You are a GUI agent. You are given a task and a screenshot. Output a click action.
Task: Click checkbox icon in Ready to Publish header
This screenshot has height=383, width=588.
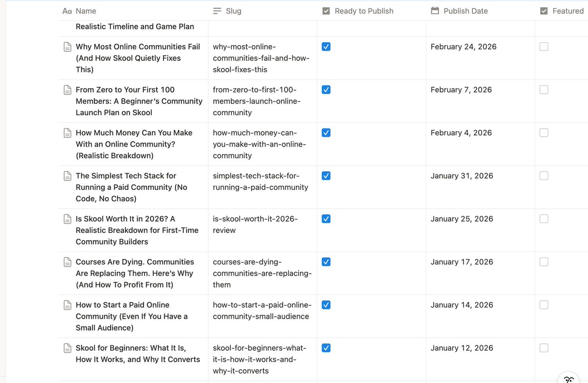(x=326, y=11)
